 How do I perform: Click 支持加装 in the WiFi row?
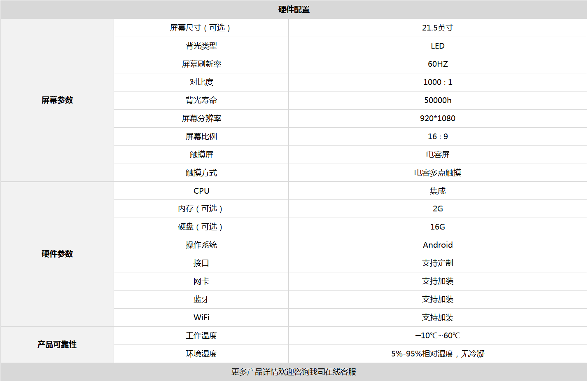438,317
